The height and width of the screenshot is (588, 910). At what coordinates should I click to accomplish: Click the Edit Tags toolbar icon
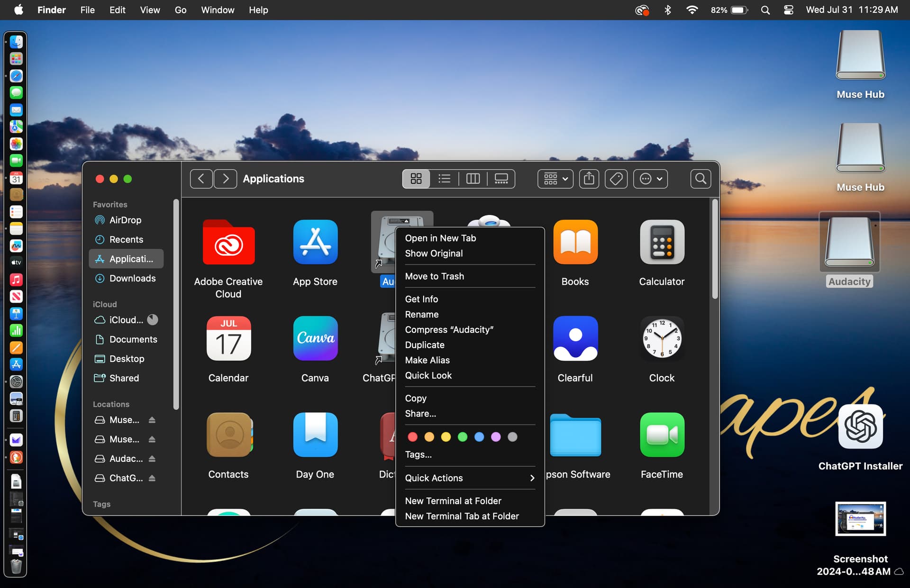pos(616,179)
